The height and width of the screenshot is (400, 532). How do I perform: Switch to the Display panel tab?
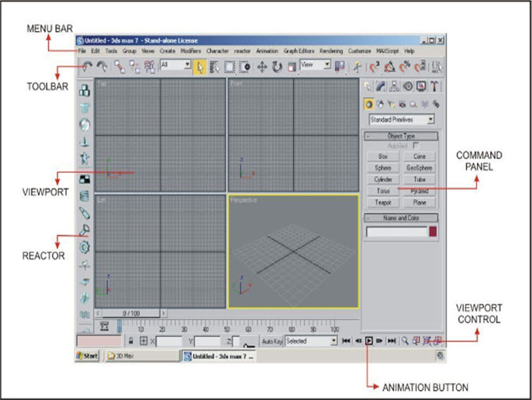[421, 87]
